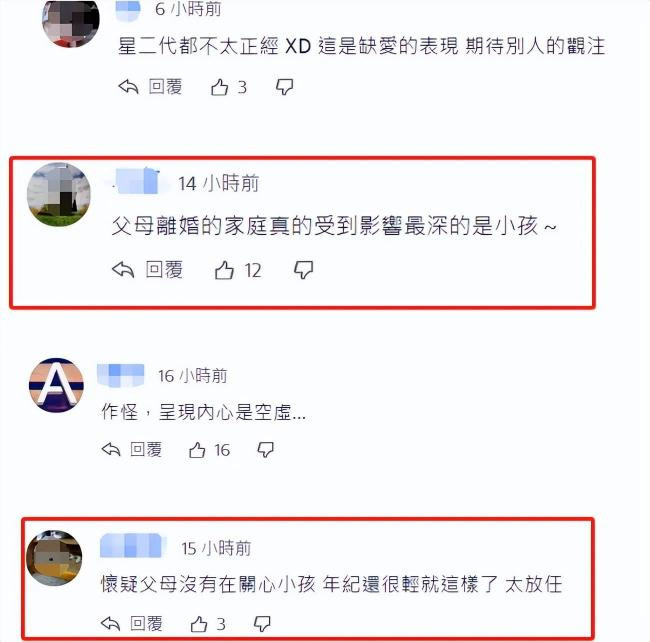
Task: Thumbs down the 父母離婚 comment
Action: [x=303, y=270]
